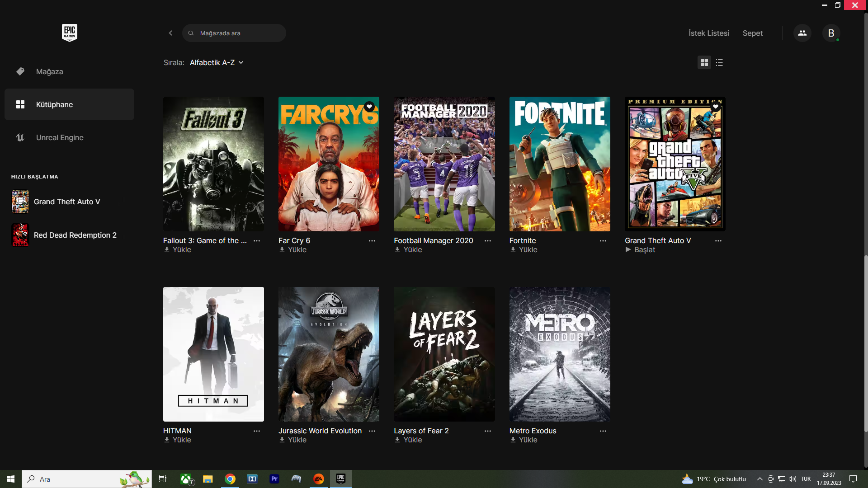Open Fallout 3 cover thumbnail
This screenshot has height=488, width=868.
click(x=213, y=164)
